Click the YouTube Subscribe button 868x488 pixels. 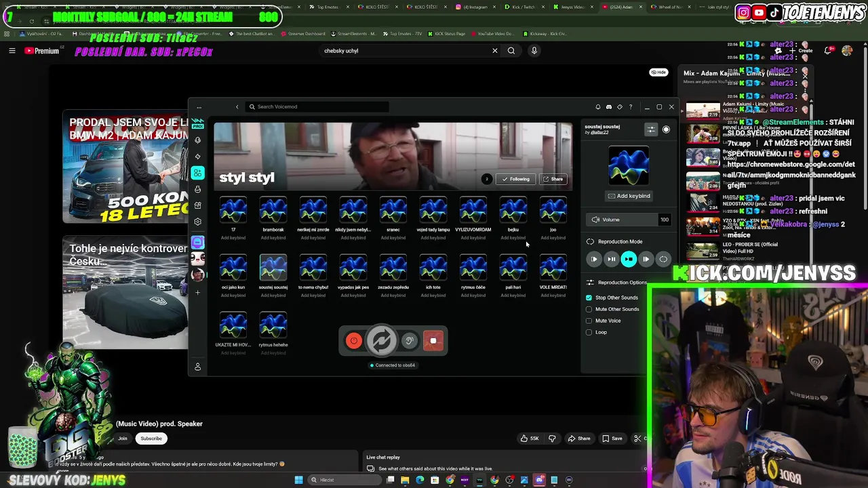[151, 439]
